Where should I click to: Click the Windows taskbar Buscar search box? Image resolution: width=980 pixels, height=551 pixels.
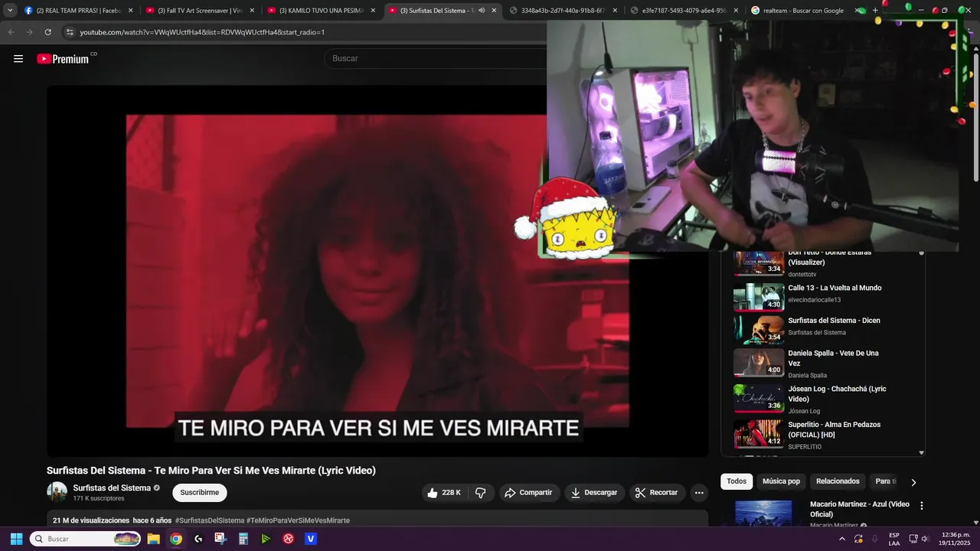coord(86,539)
